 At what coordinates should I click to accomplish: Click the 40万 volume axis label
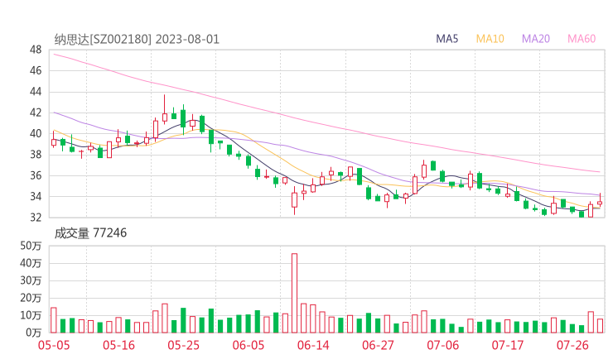tap(31, 263)
